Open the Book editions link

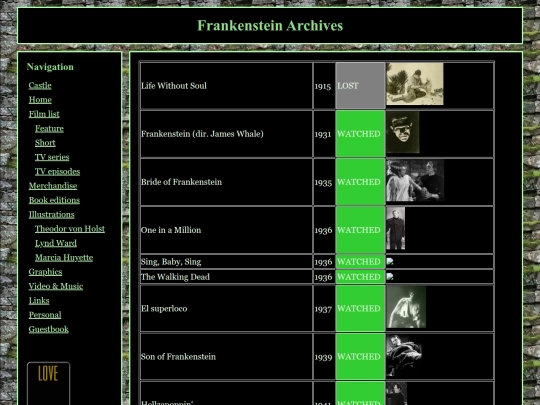[x=54, y=200]
